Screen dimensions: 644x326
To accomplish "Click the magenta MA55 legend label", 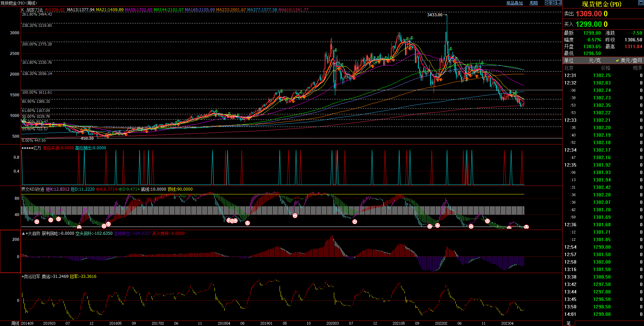I will point(138,10).
